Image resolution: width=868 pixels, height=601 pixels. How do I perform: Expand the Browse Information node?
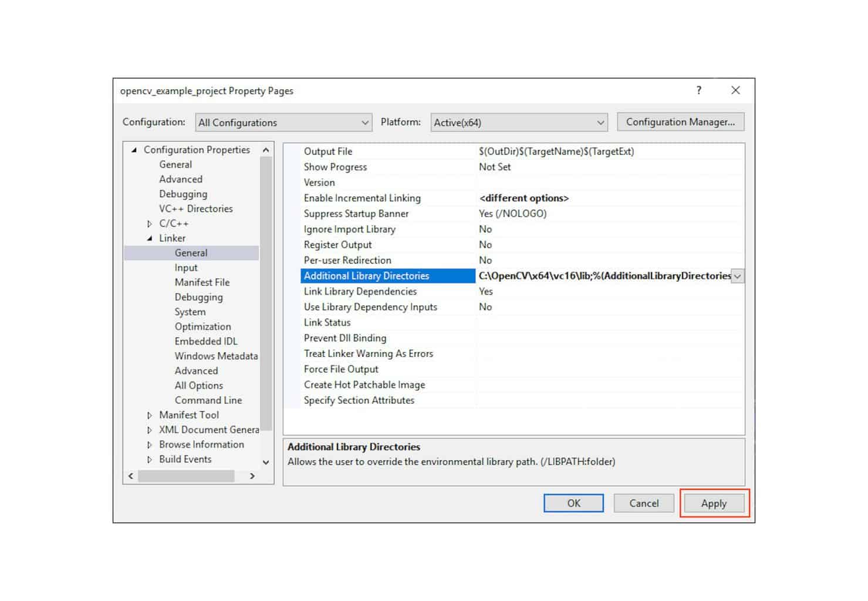[150, 444]
